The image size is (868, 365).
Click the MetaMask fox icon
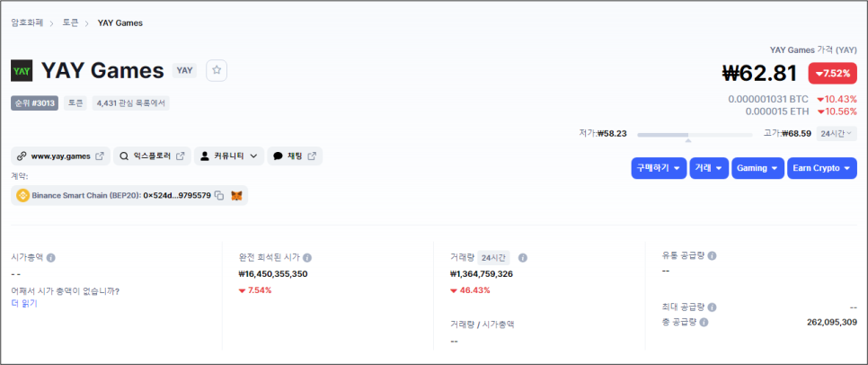tap(237, 195)
